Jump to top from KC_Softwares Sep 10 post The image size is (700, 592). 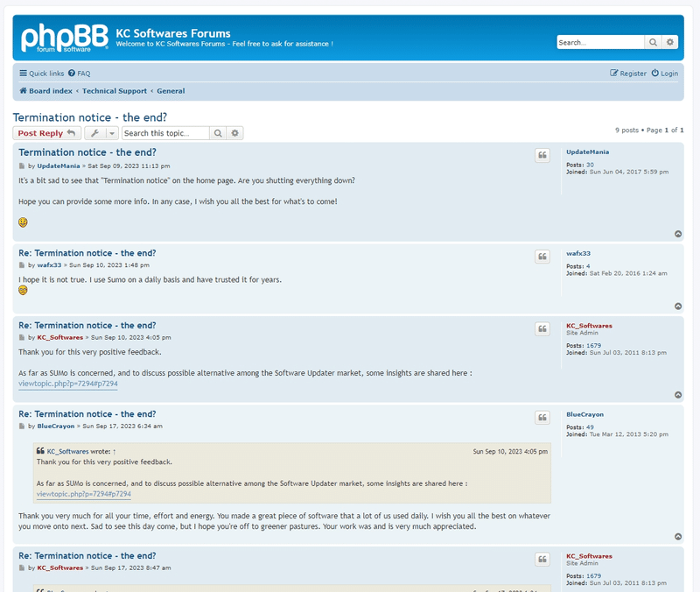coord(677,394)
